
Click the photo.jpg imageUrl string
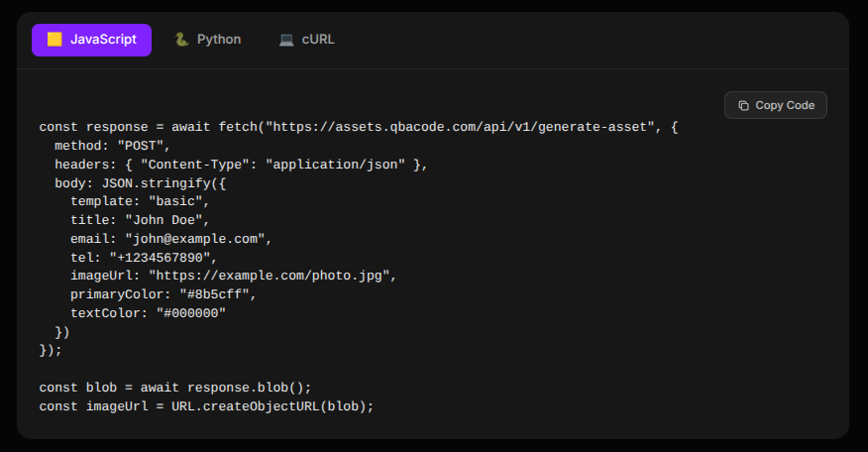click(x=272, y=276)
